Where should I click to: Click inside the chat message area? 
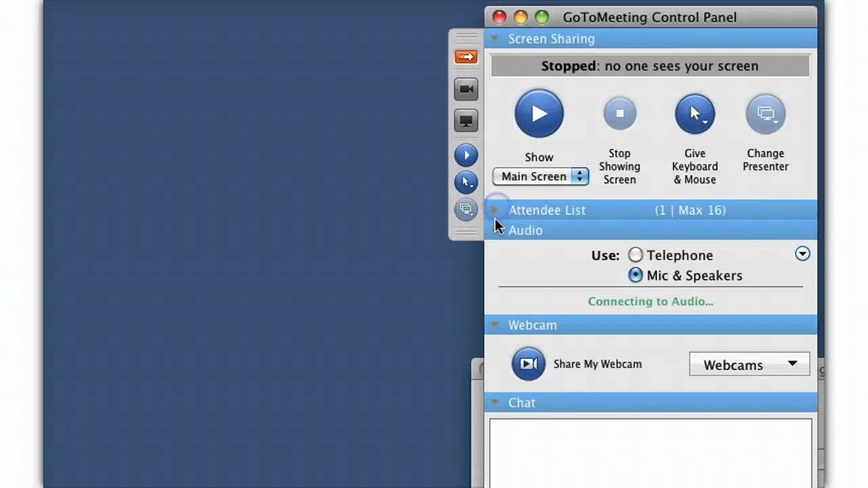coord(650,453)
